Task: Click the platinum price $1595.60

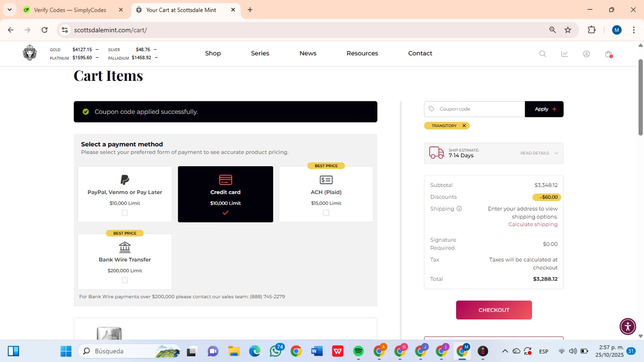Action: (82, 58)
